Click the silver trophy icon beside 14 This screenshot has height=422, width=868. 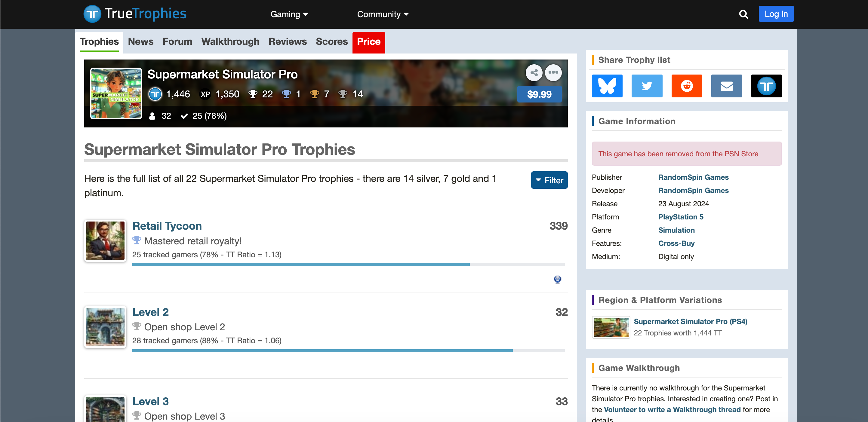[x=343, y=94]
